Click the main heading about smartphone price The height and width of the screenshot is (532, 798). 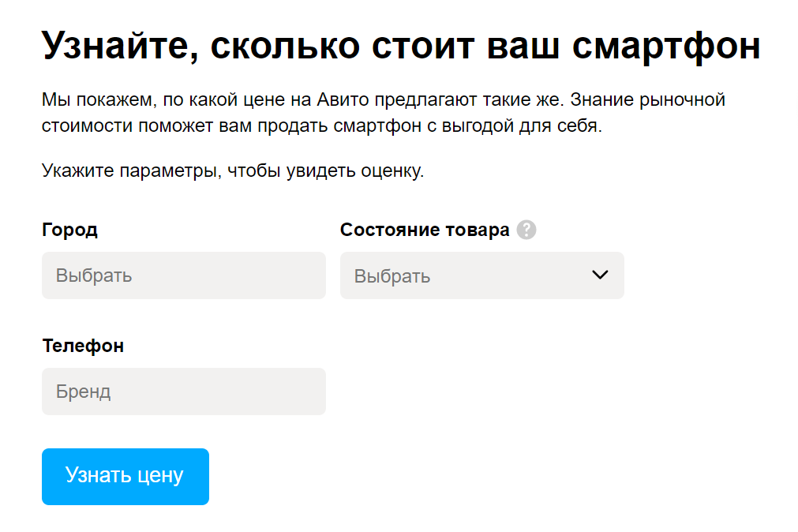400,46
